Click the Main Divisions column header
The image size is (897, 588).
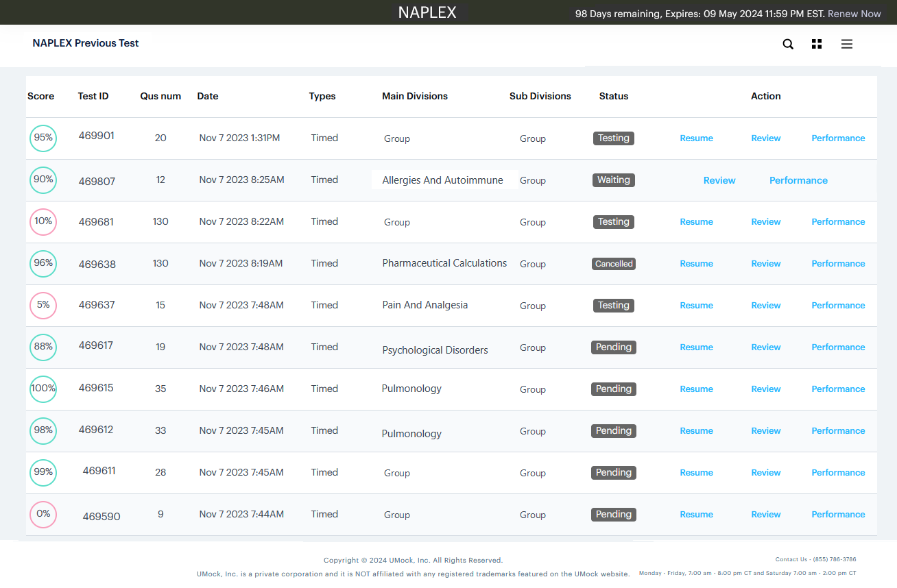coord(415,96)
